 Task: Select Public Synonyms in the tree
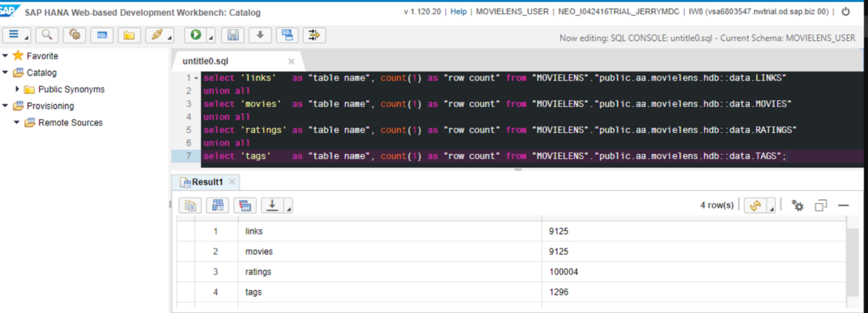click(71, 90)
